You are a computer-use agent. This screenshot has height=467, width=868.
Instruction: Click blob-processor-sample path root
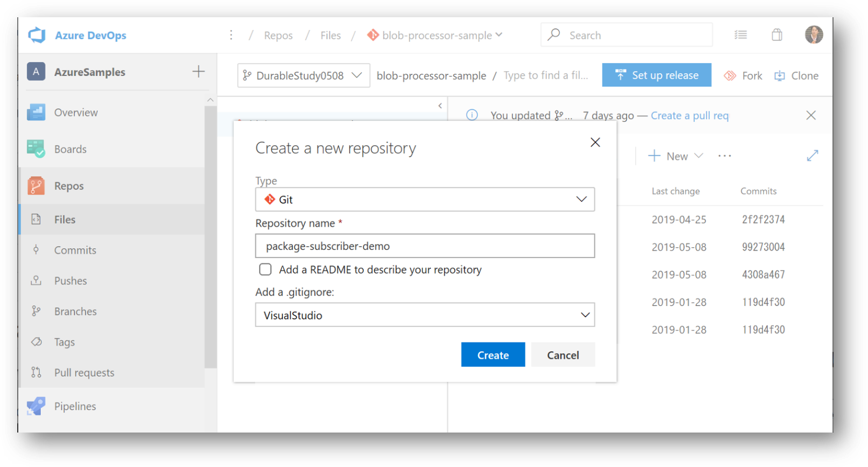(x=431, y=76)
